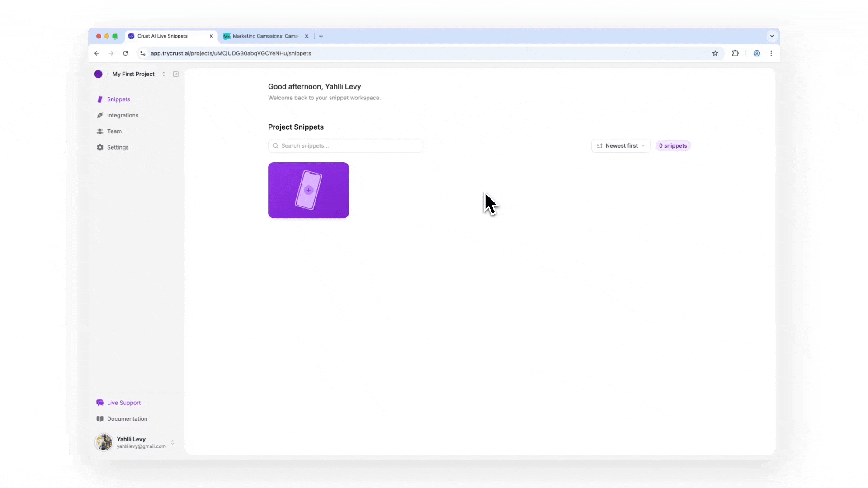Collapse the sidebar panel icon
The image size is (868, 488).
point(175,74)
